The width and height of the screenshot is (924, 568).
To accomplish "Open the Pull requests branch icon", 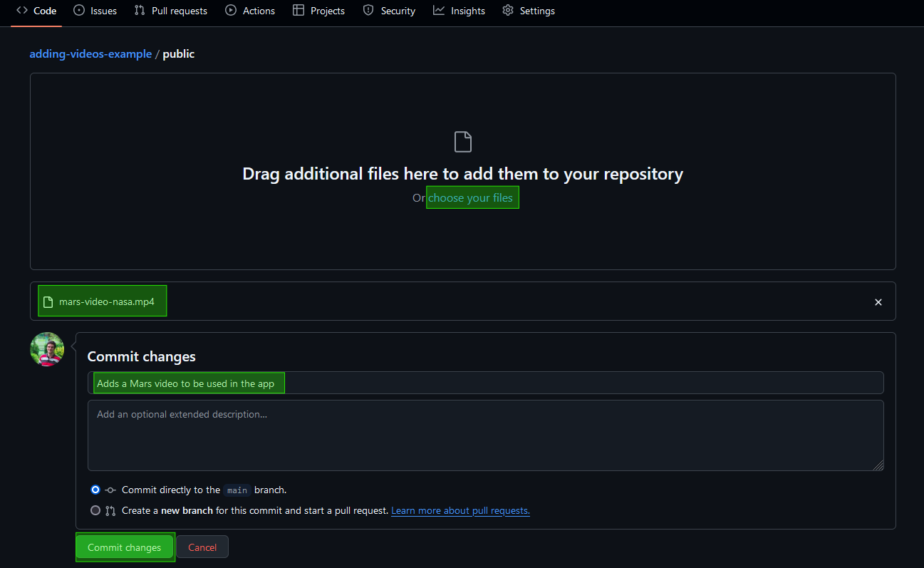I will pyautogui.click(x=139, y=10).
